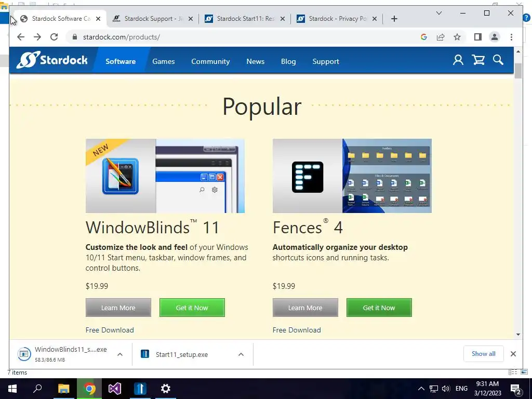Image resolution: width=532 pixels, height=399 pixels.
Task: Click the Fences 4 product image
Action: tap(352, 176)
